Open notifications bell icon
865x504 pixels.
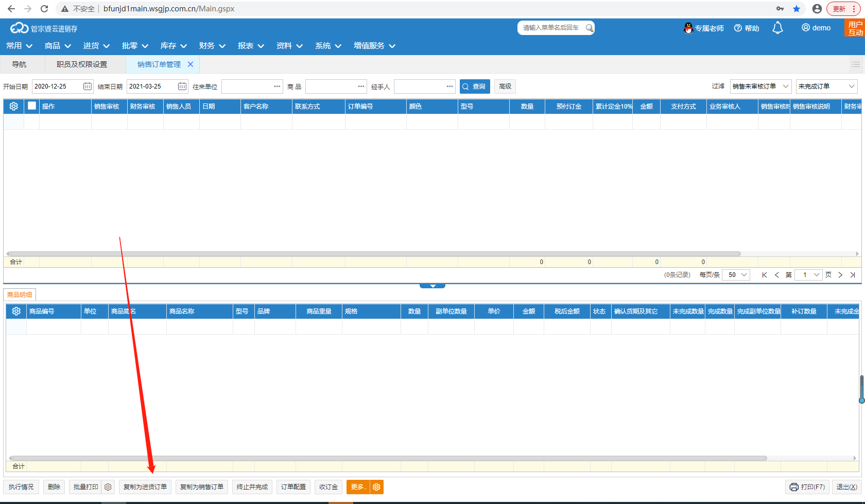(777, 28)
